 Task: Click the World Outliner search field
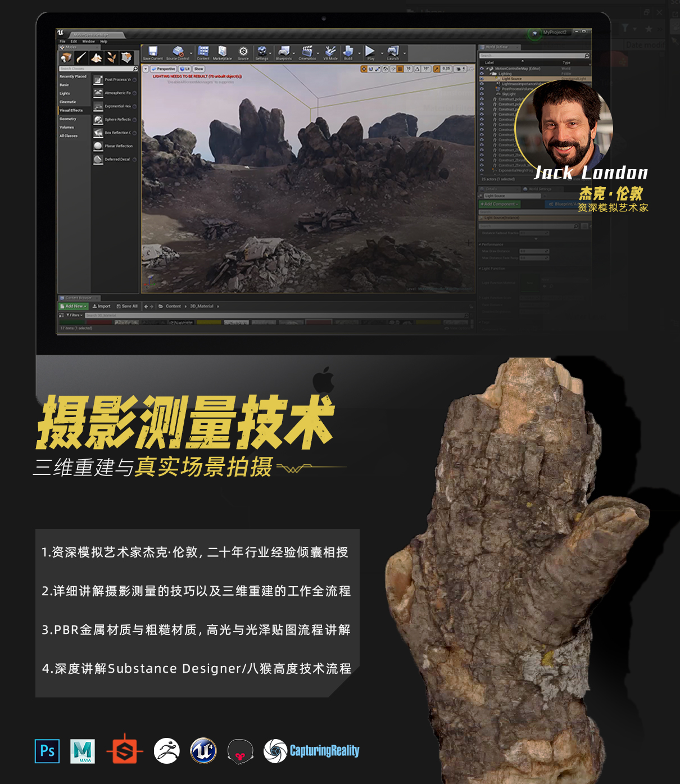(534, 56)
